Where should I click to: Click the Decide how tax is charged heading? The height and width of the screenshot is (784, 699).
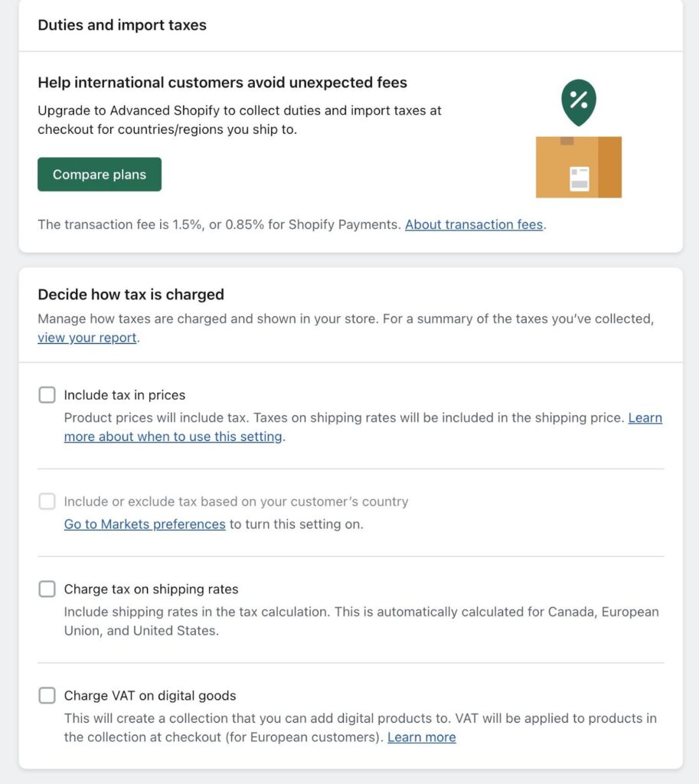(x=131, y=295)
